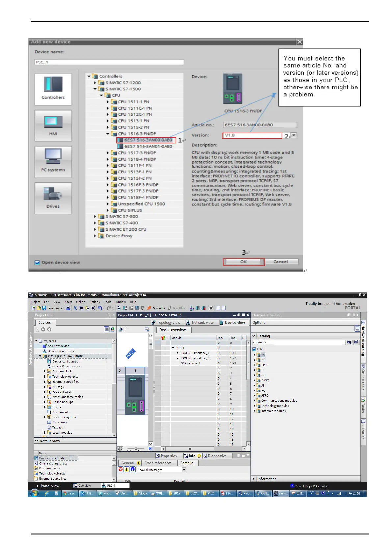Open the Project menu in TIA Portal
Viewport: 392px width, 554px height.
click(x=35, y=302)
